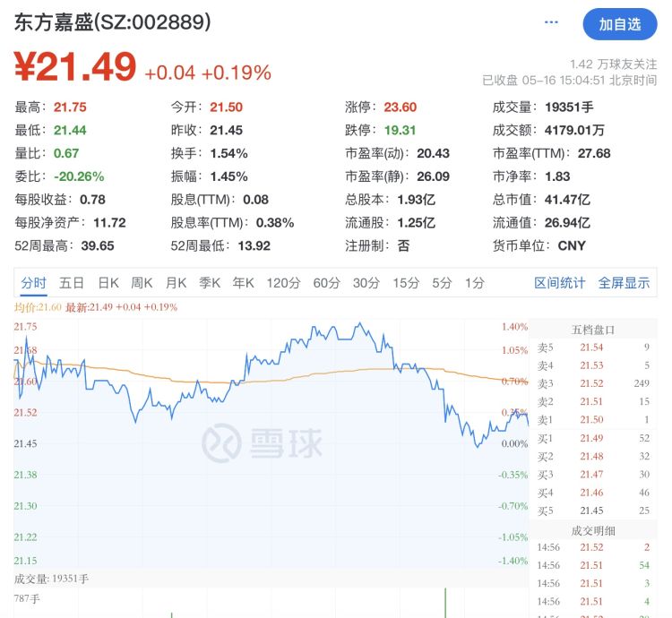Click the 卖3 row with 249 volume
The image size is (672, 618).
[x=593, y=383]
